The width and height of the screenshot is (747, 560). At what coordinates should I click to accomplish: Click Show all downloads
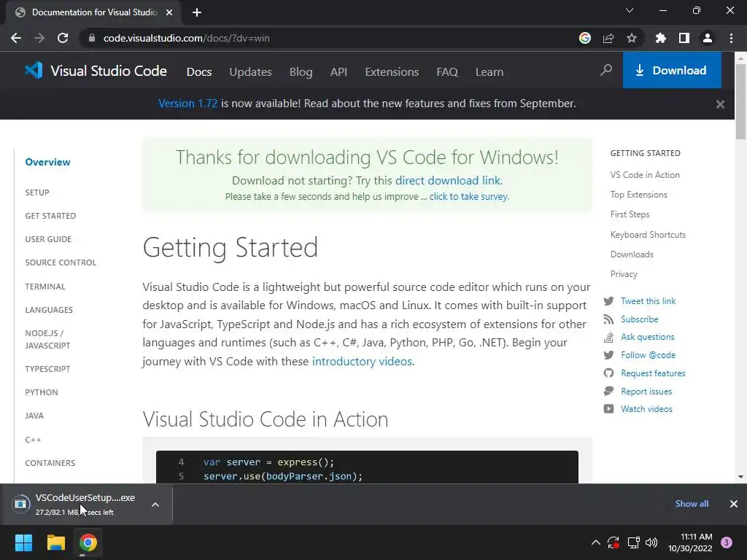click(692, 504)
